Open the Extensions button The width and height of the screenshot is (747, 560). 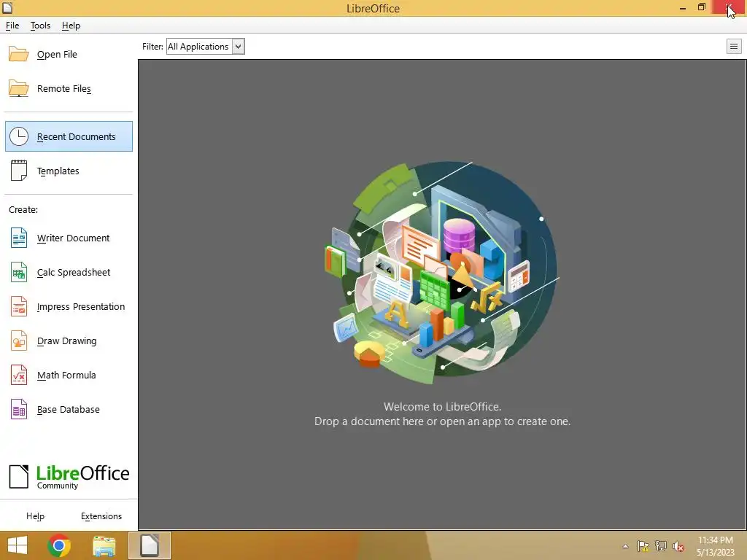click(x=101, y=516)
